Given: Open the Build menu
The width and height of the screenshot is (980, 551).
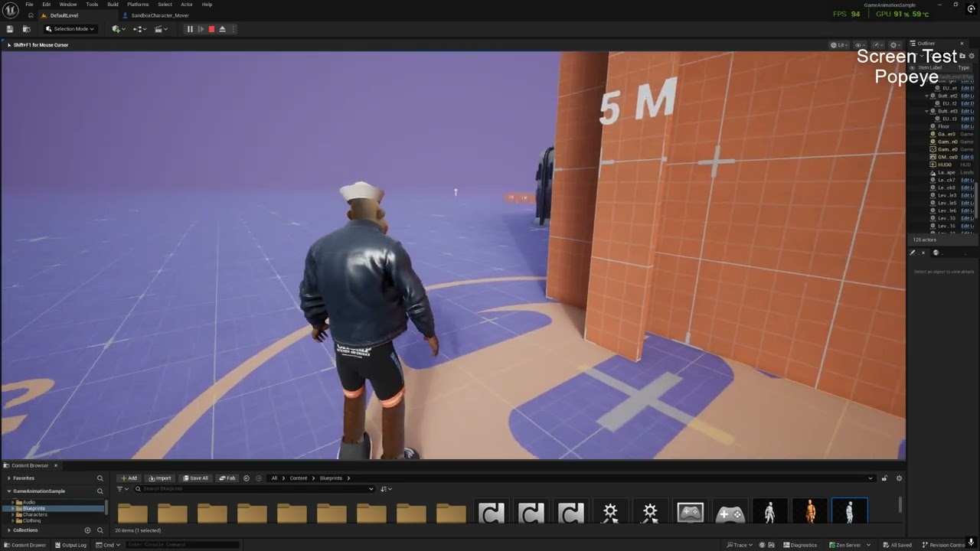Looking at the screenshot, I should tap(113, 5).
